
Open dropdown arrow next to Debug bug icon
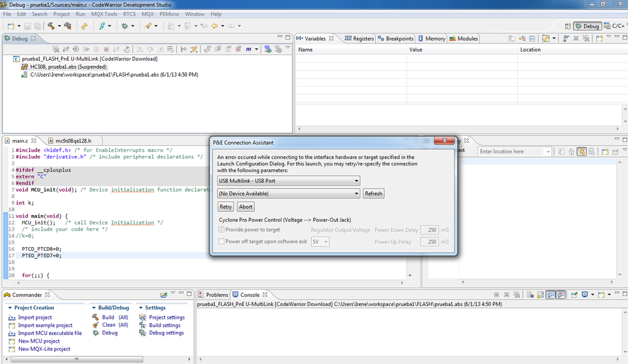click(x=133, y=26)
